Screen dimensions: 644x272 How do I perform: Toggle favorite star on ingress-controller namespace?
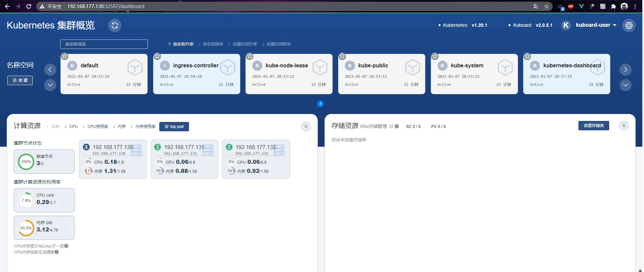[157, 56]
